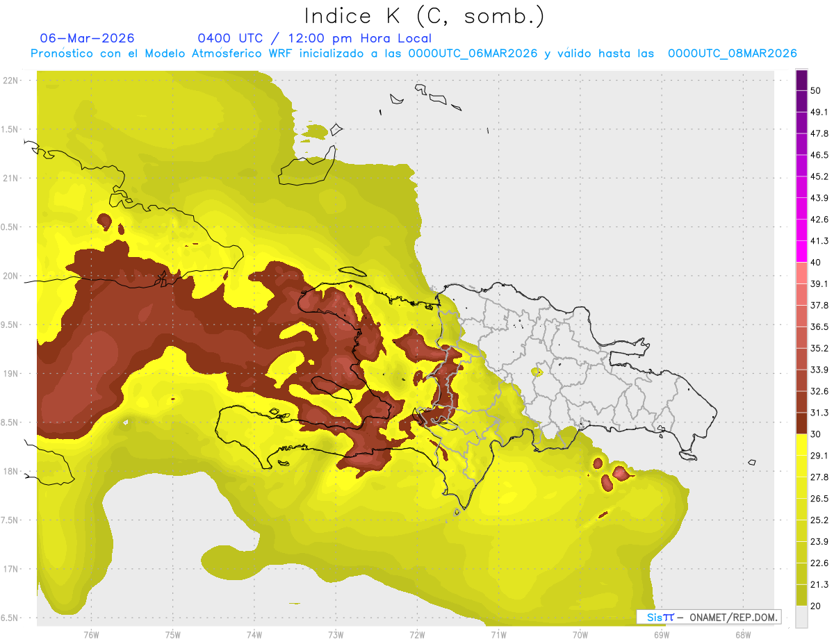Click the '70W' longitude label
This screenshot has width=834, height=644.
point(580,635)
